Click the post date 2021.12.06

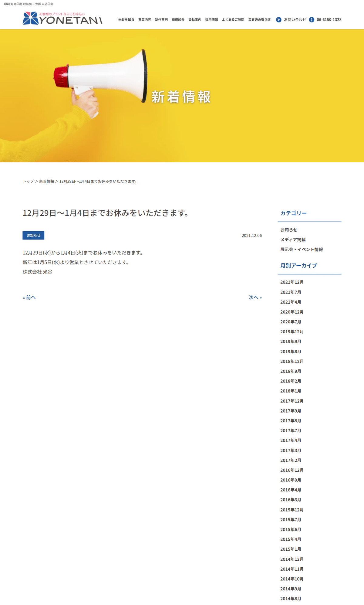[x=252, y=236]
